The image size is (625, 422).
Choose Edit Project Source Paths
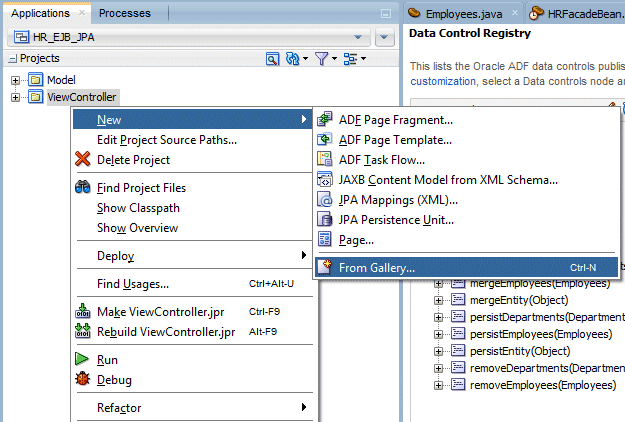coord(193,139)
